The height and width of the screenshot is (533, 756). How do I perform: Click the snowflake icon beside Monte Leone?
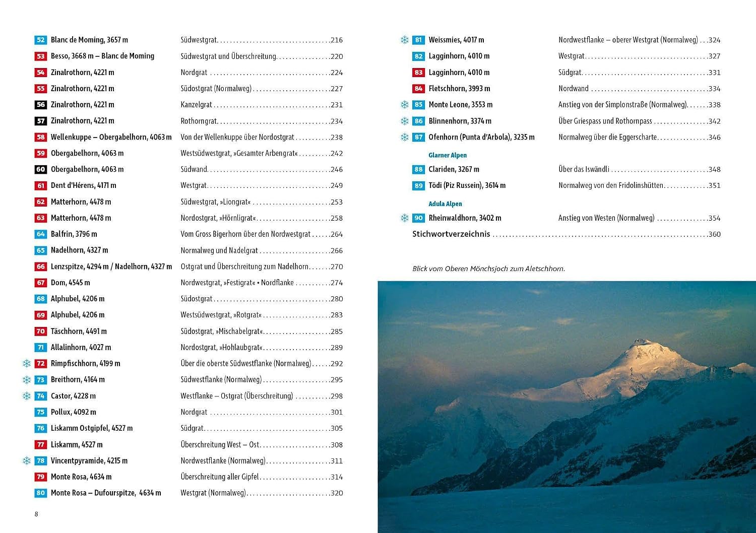pos(405,105)
